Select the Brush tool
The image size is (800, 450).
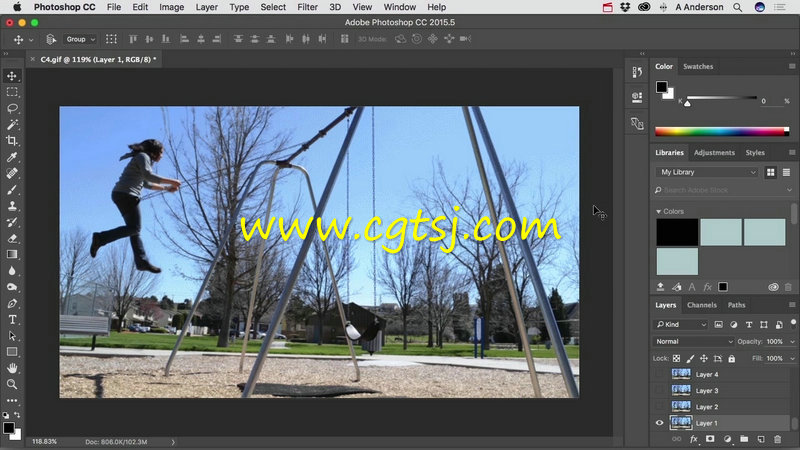pos(12,190)
